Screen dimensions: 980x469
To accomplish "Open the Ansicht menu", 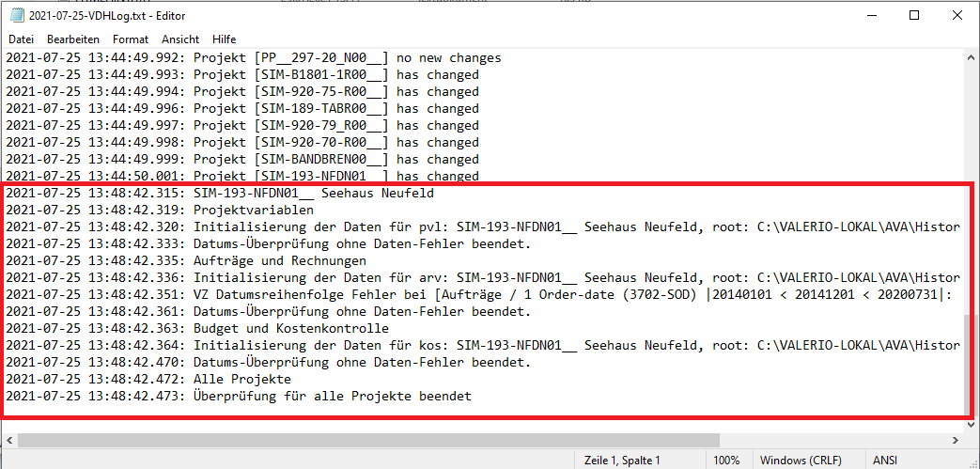I will (x=180, y=39).
